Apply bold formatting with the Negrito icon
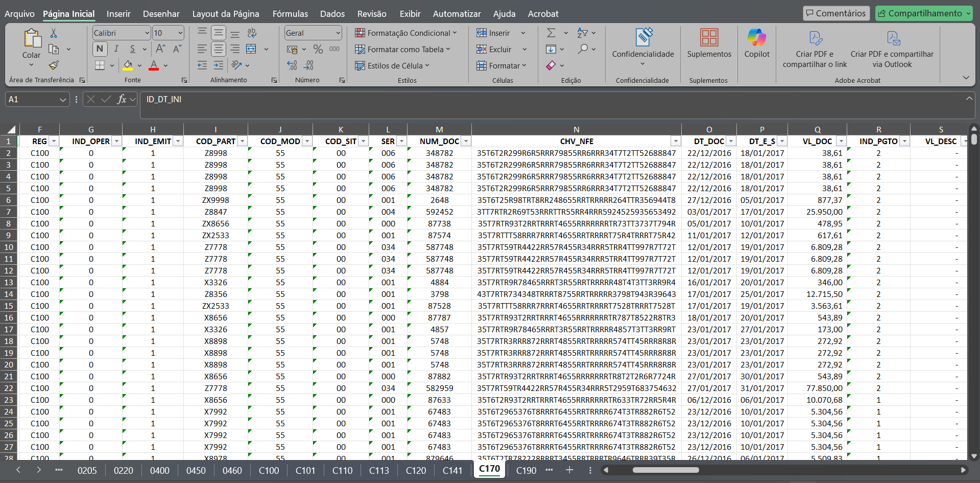Screen dimensions: 980x483 100,49
